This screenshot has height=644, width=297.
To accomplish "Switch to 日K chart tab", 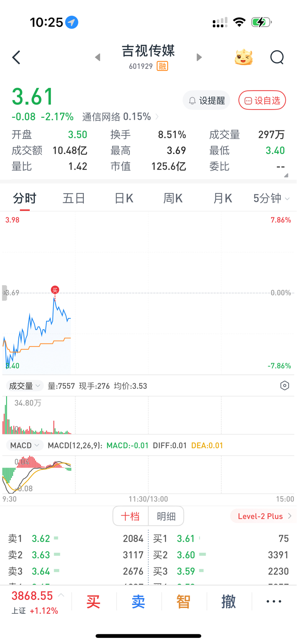I will [124, 198].
